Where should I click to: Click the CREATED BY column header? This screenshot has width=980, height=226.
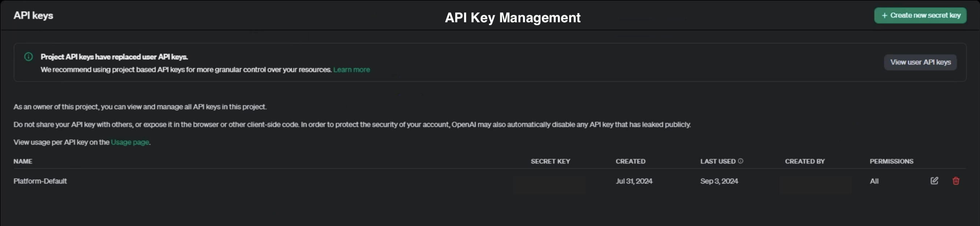[805, 161]
